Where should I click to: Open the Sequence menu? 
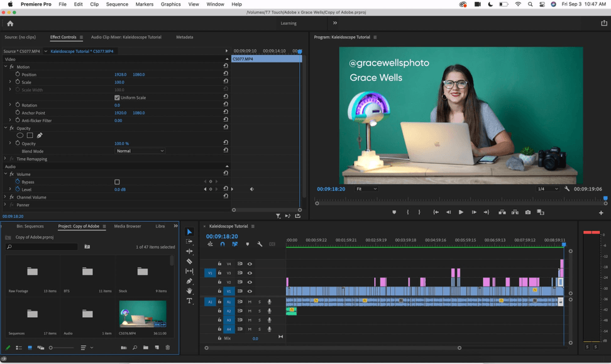point(117,4)
